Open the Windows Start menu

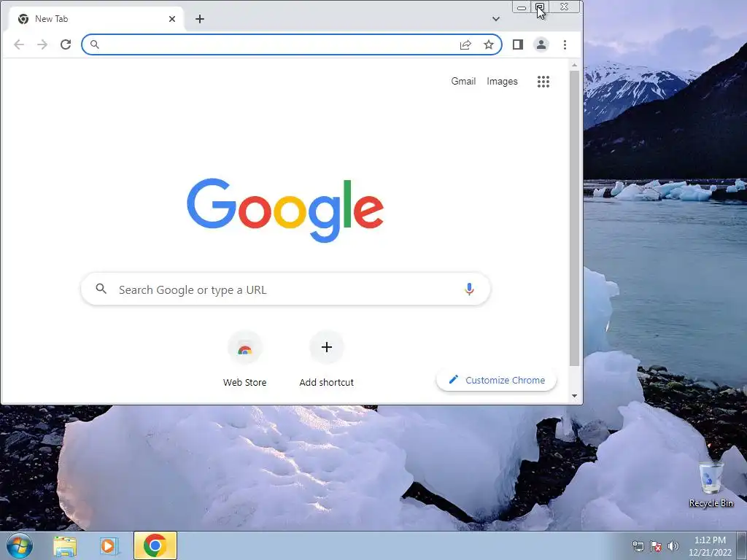pos(20,545)
